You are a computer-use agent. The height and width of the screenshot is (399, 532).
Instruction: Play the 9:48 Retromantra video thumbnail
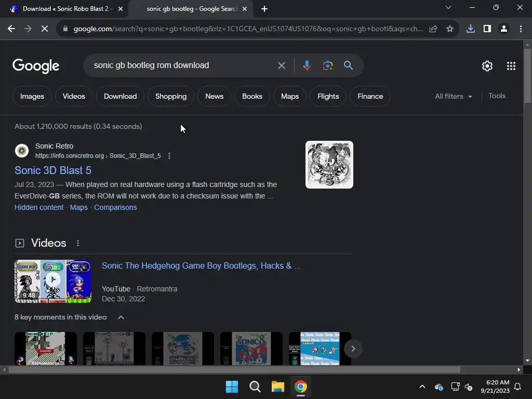click(53, 281)
